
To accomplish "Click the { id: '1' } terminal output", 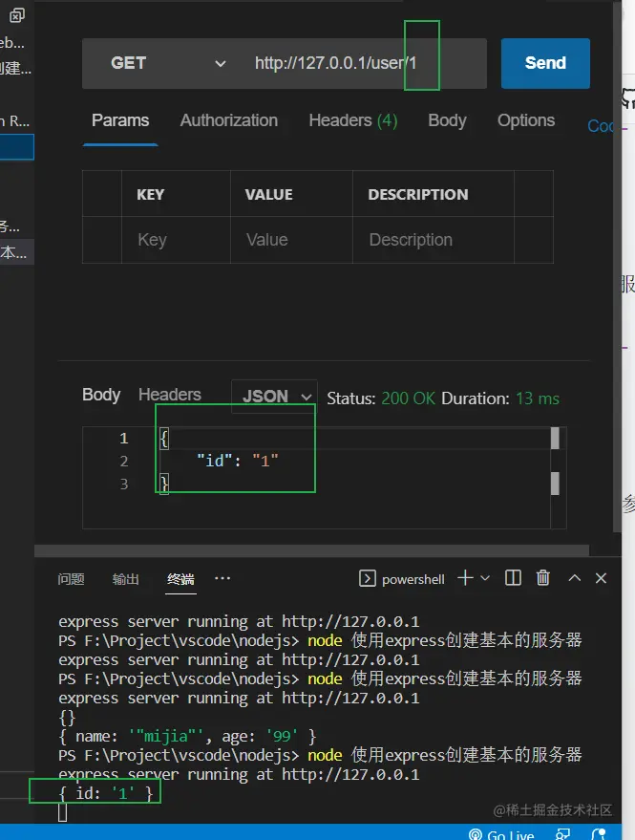I will tap(105, 793).
